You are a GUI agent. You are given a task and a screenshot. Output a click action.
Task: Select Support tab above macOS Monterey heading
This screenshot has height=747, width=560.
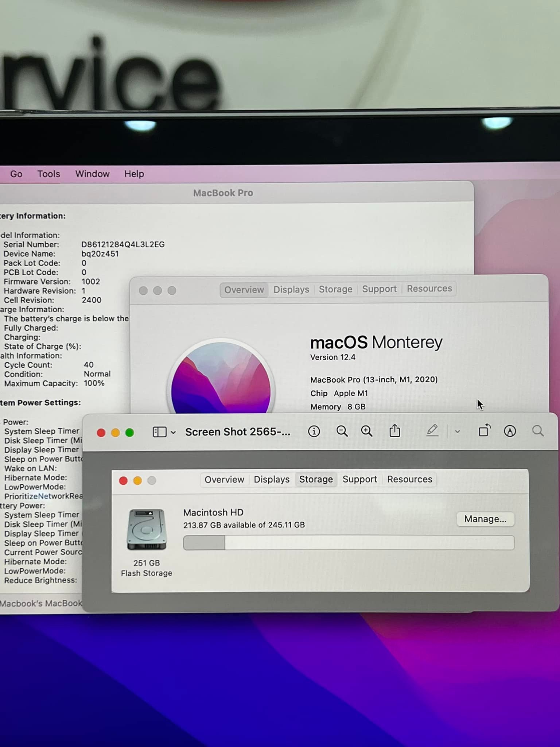coord(379,289)
